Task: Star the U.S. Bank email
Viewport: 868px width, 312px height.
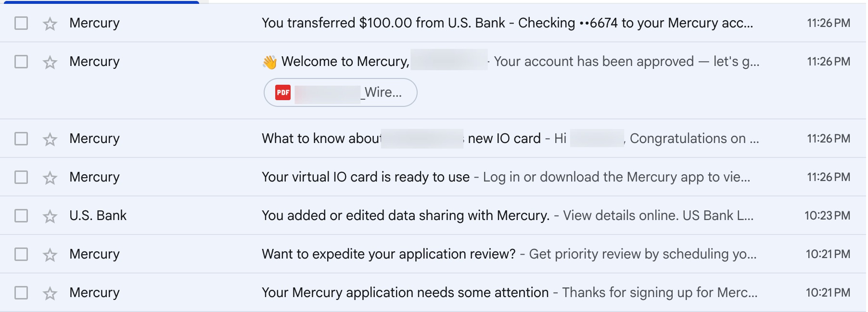Action: point(50,216)
